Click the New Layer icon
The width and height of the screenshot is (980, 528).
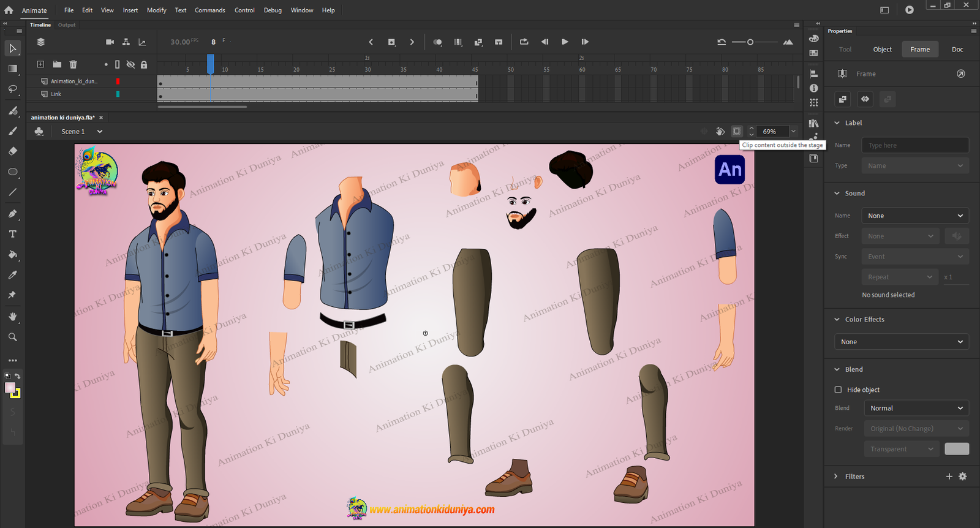pyautogui.click(x=40, y=64)
